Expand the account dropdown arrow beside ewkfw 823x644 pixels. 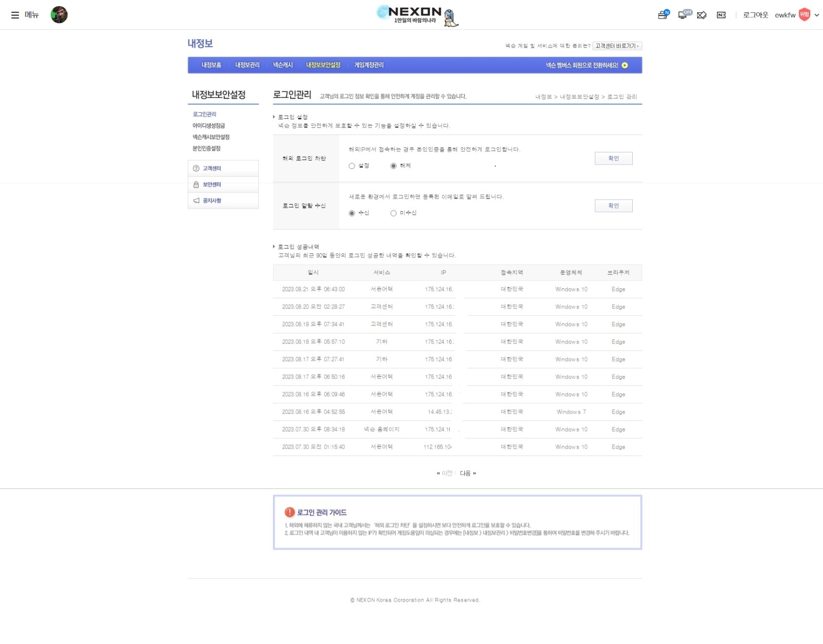point(816,15)
